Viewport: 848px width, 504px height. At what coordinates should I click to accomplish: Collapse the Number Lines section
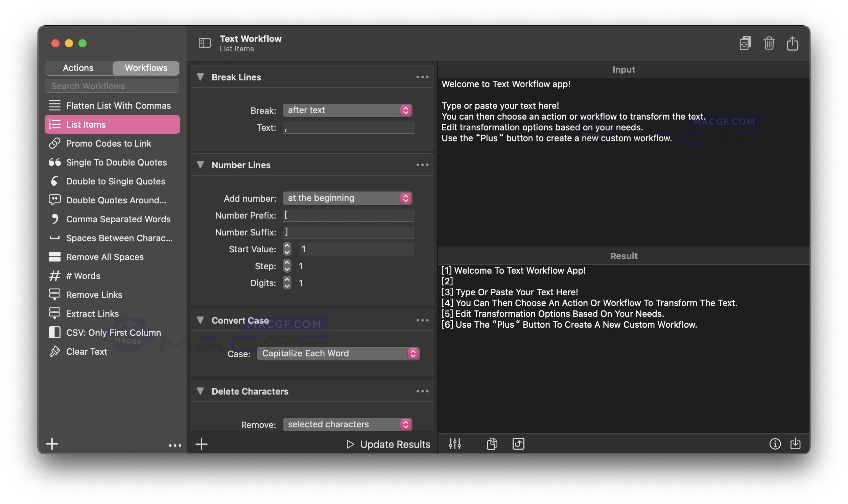(x=201, y=165)
